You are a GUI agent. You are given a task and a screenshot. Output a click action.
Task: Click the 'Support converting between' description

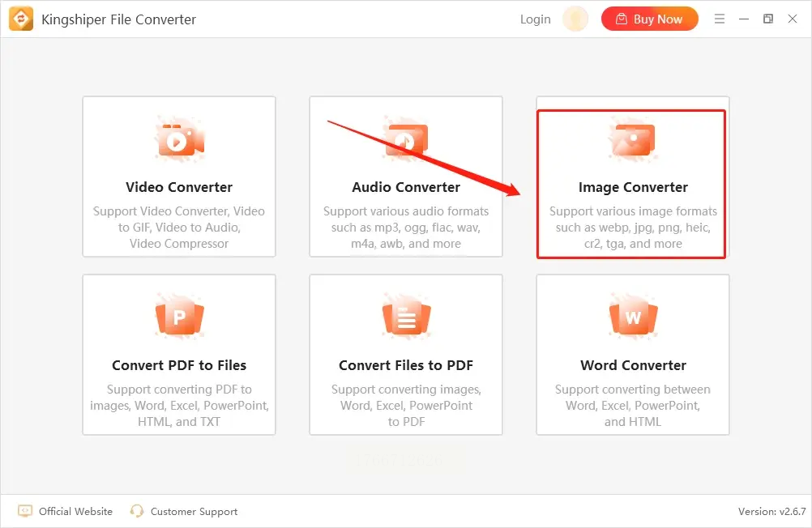pyautogui.click(x=633, y=406)
